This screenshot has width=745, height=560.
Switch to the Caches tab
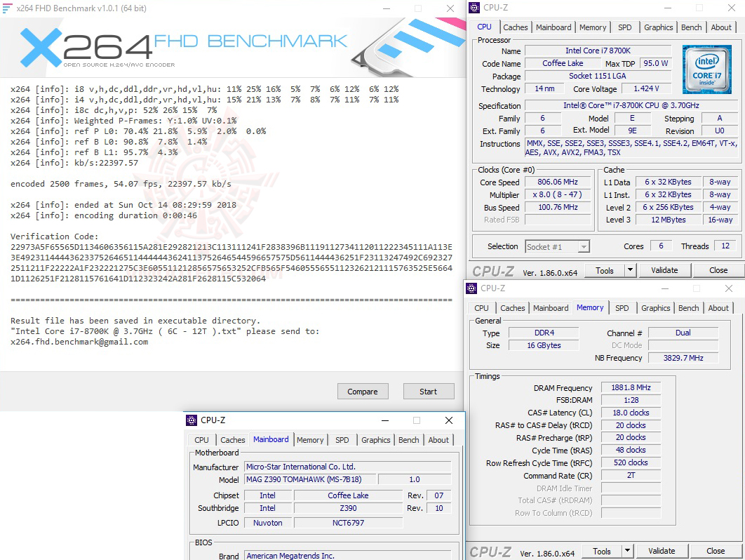516,27
